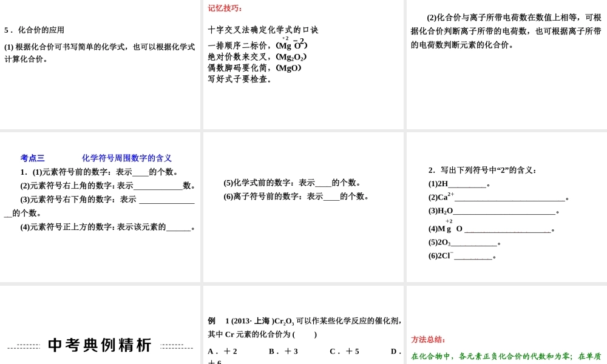
Task: Open the slide starting with (2)化合价与离子所带电荷数
Action: (x=507, y=64)
